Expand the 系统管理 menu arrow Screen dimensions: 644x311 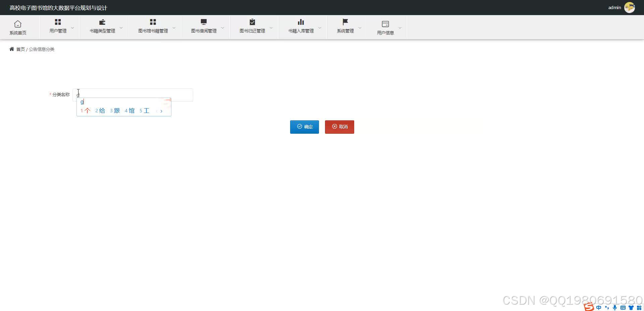360,27
